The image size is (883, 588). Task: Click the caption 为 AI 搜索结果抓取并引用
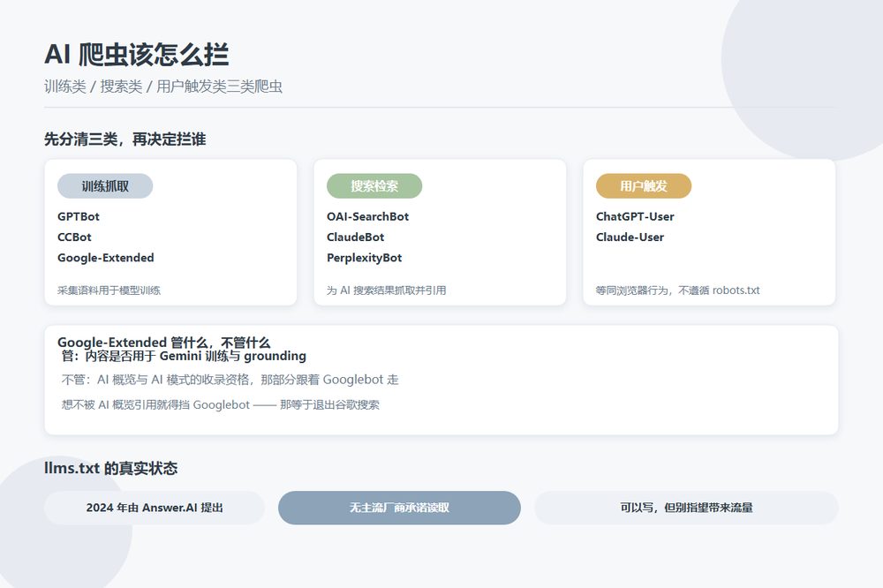pos(387,290)
